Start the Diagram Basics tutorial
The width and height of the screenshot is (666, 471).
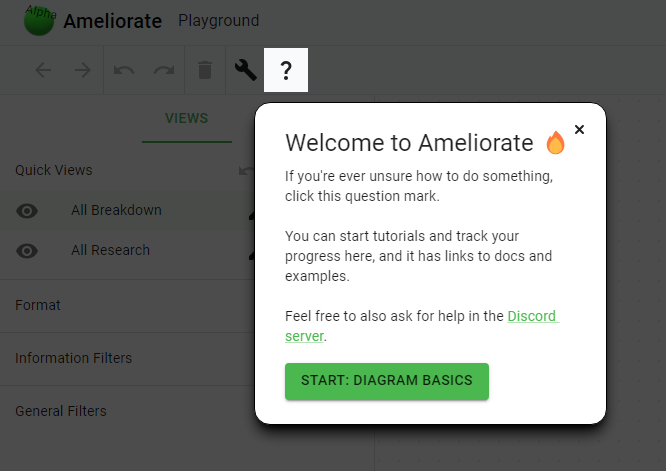coord(387,381)
